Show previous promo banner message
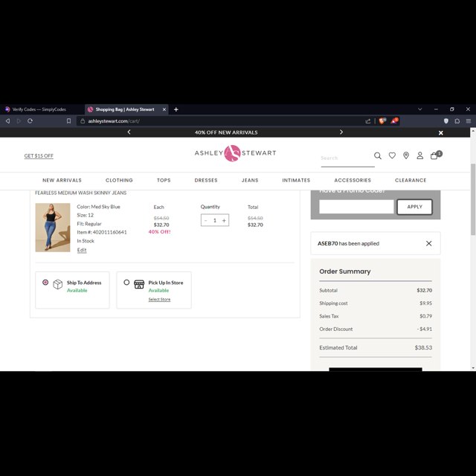This screenshot has width=476, height=476. click(129, 132)
